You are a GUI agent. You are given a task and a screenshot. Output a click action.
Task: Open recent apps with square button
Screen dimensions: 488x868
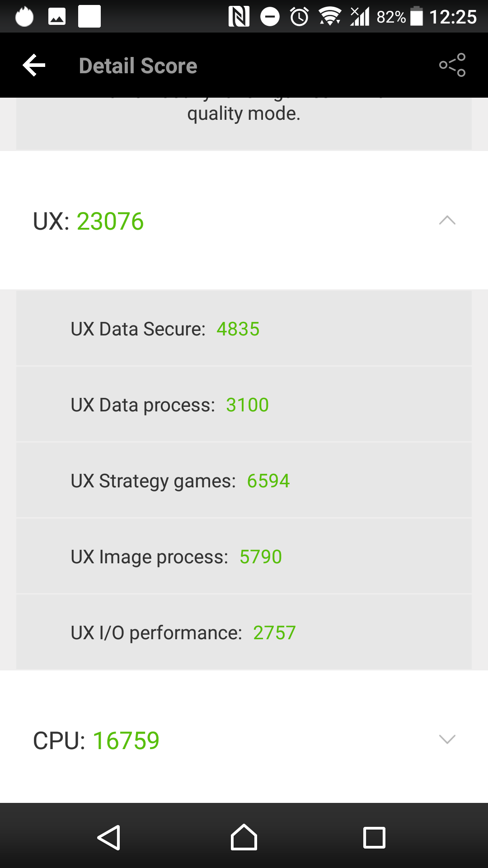pos(374,838)
